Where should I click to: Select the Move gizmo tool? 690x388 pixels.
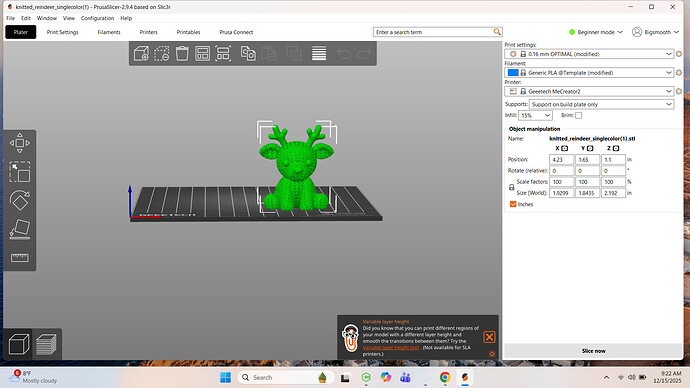20,143
